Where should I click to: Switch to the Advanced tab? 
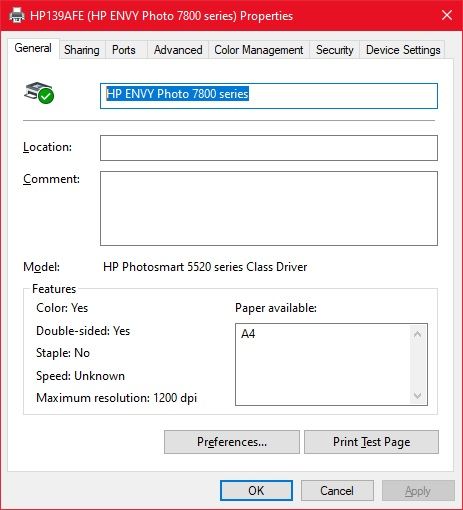(x=178, y=50)
